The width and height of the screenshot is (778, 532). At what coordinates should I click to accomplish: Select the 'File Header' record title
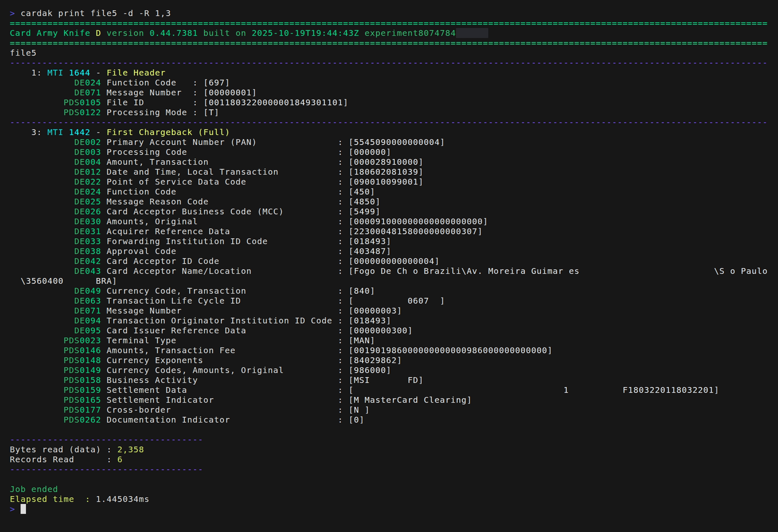point(136,73)
